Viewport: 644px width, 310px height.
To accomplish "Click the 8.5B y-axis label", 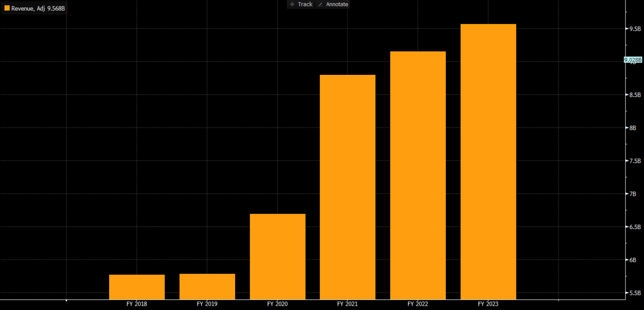I will coord(635,95).
